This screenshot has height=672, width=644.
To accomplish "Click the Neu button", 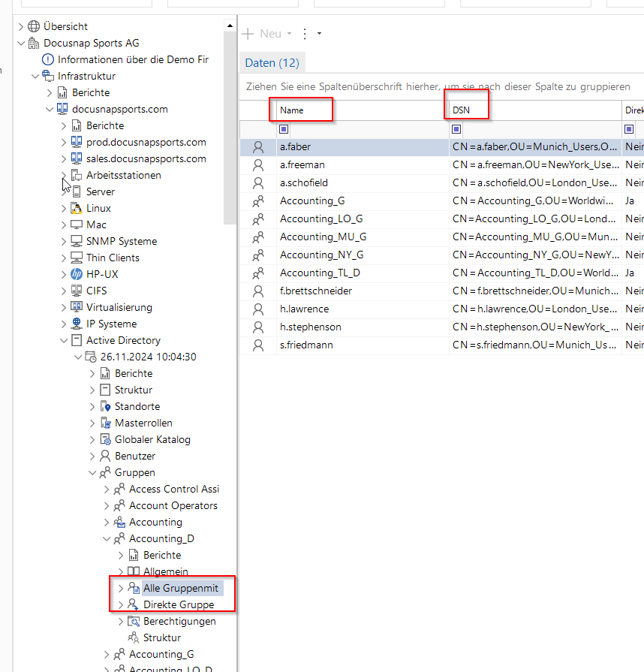I will [263, 34].
